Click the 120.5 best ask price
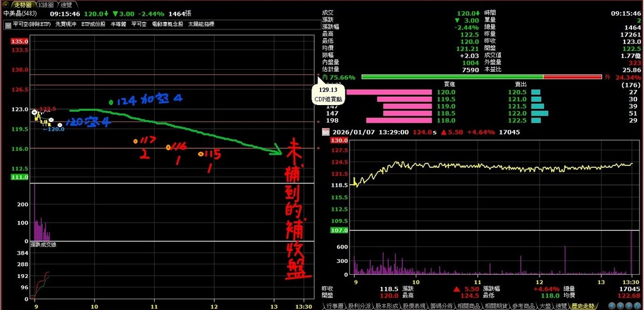 click(517, 92)
